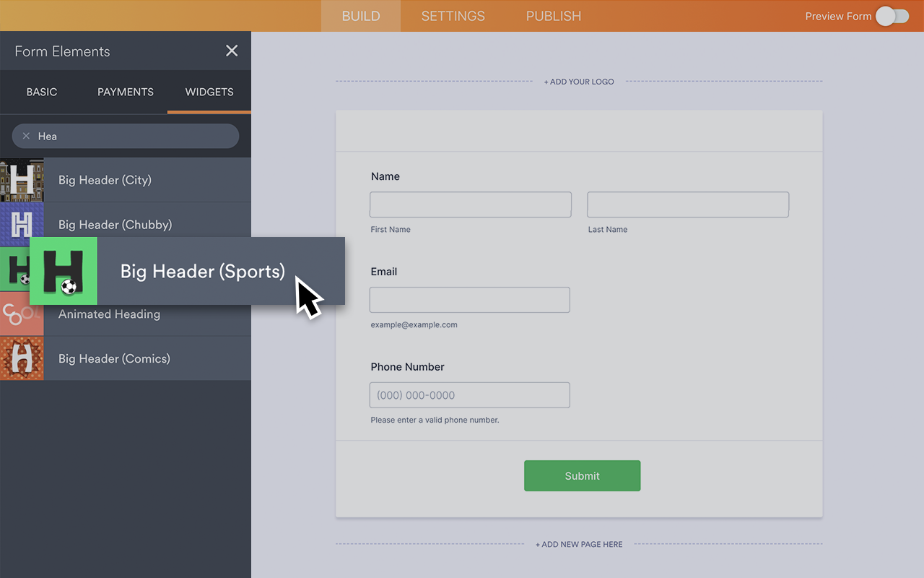Open the PAYMENTS tab
The height and width of the screenshot is (578, 924).
point(125,92)
